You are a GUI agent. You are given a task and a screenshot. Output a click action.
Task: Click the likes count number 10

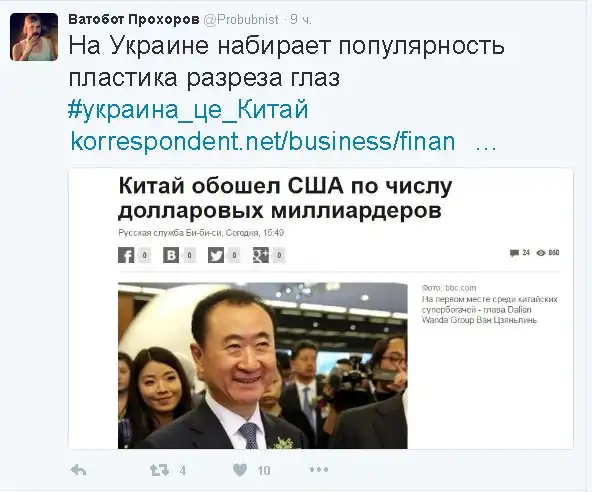[264, 470]
